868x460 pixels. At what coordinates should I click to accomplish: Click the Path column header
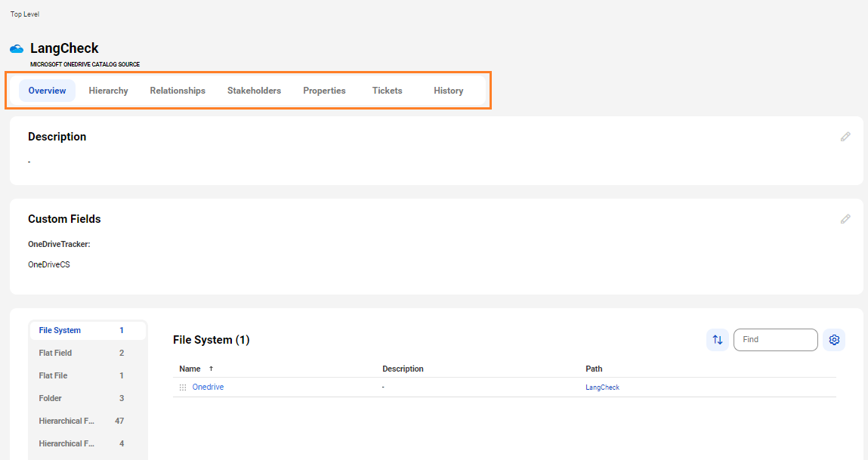[594, 369]
